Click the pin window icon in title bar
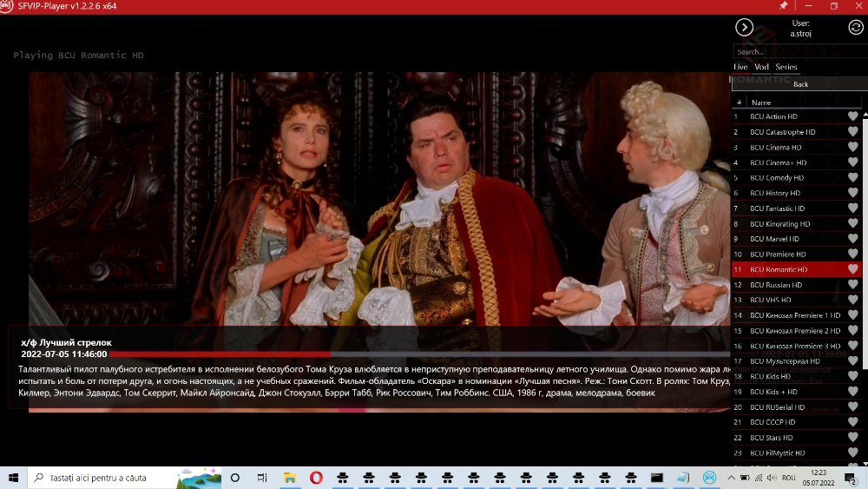868x489 pixels. click(x=783, y=5)
